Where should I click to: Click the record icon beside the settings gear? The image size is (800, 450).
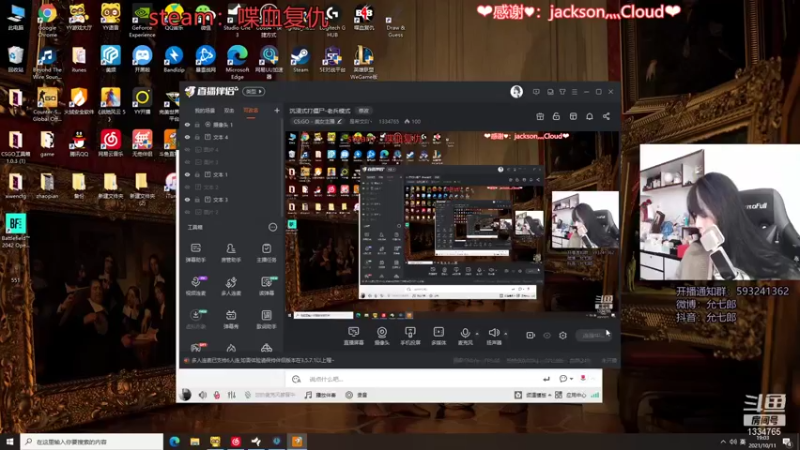(531, 335)
